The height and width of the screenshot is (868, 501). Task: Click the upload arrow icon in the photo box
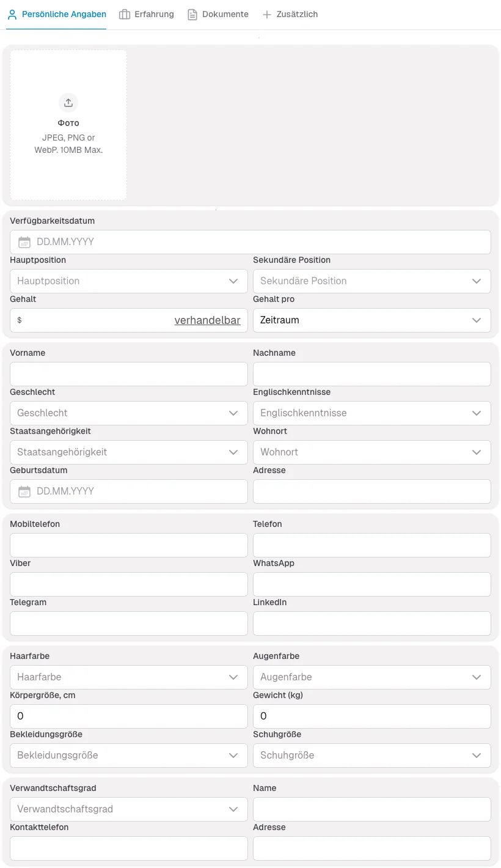pyautogui.click(x=68, y=102)
